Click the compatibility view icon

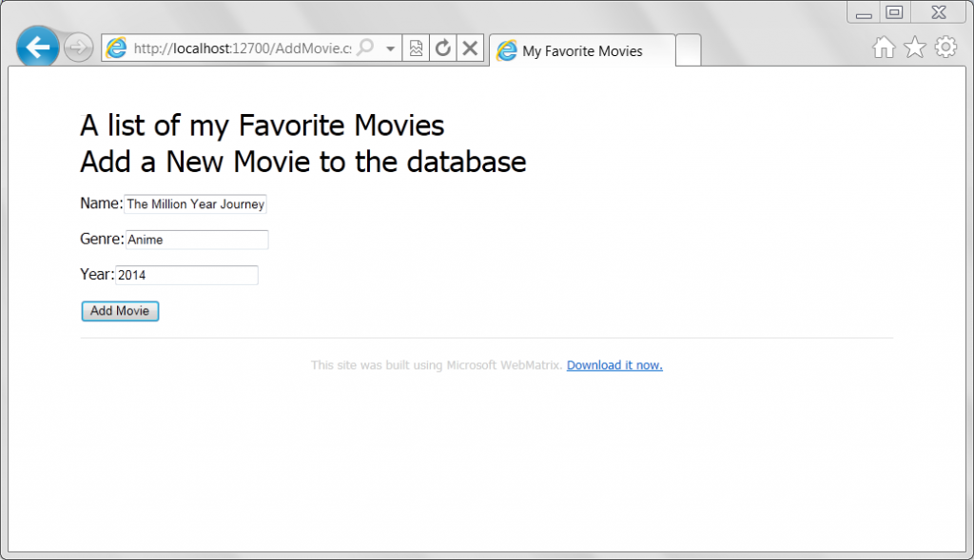(416, 48)
